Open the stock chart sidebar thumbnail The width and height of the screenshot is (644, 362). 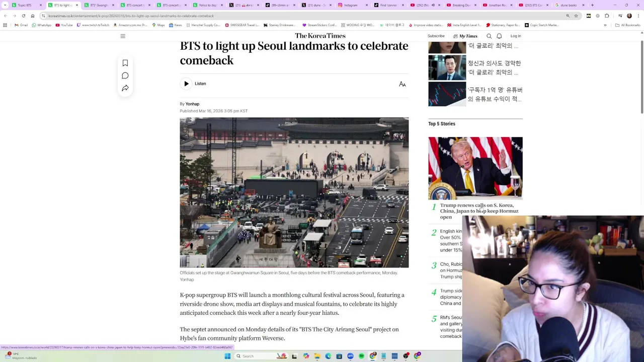447,94
